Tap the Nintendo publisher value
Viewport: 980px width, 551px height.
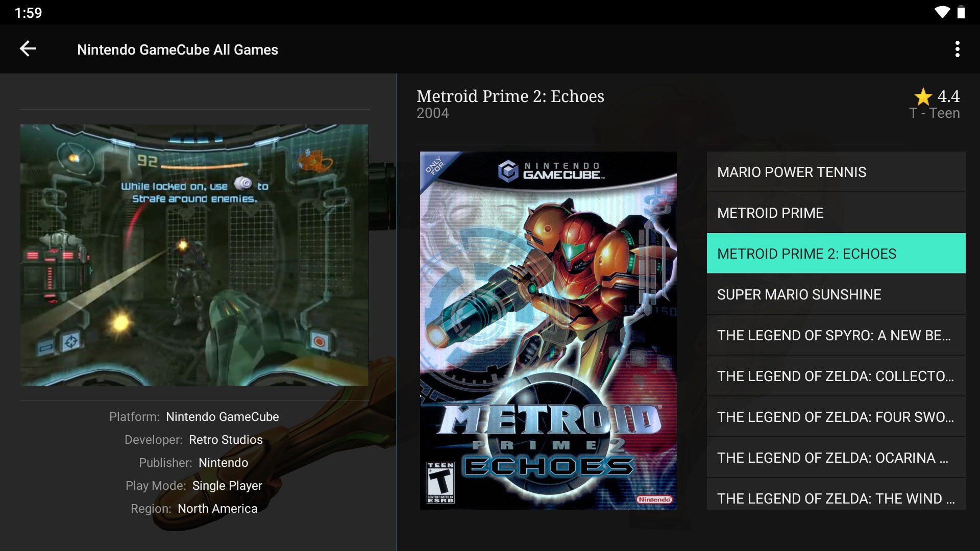click(223, 463)
